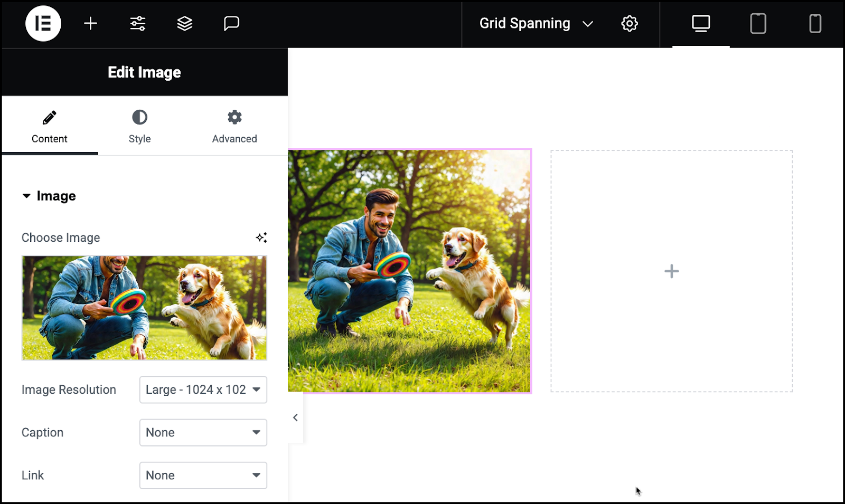The image size is (845, 504).
Task: Select the Content tab
Action: point(50,127)
